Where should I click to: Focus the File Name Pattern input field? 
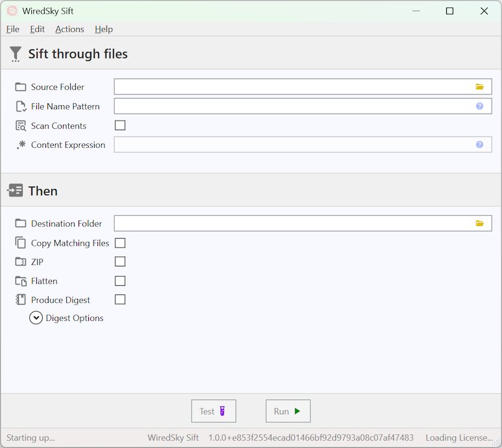[x=303, y=106]
